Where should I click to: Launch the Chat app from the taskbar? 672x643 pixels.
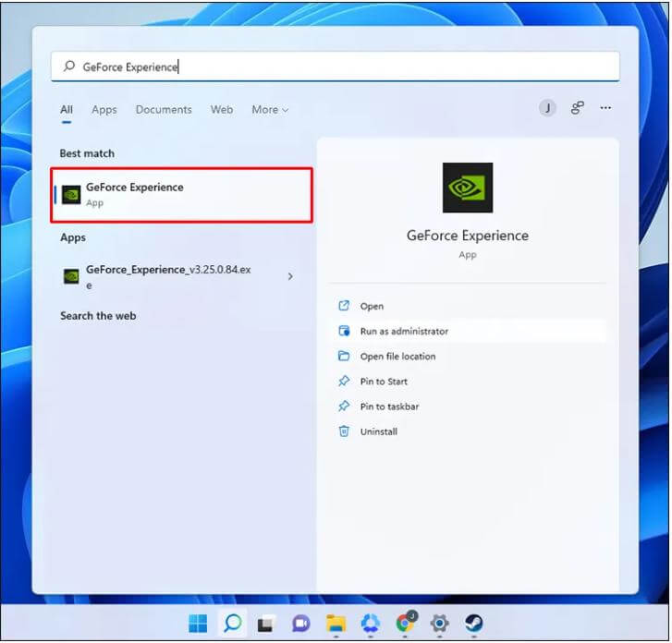tap(300, 624)
